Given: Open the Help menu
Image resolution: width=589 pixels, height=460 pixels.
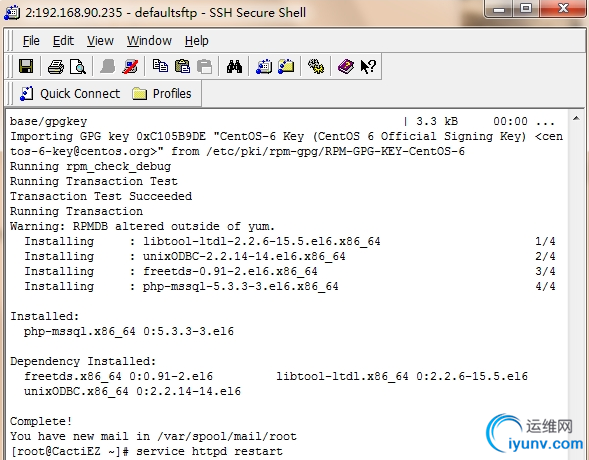Looking at the screenshot, I should pyautogui.click(x=196, y=41).
